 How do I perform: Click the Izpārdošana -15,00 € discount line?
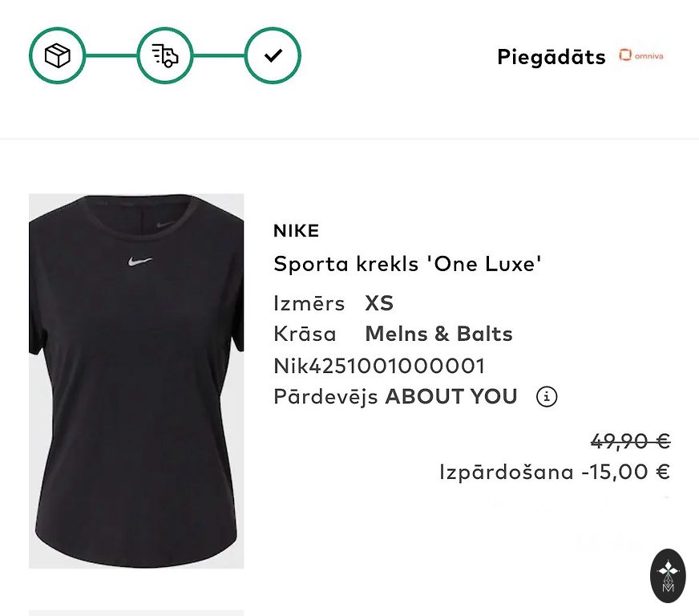click(554, 472)
